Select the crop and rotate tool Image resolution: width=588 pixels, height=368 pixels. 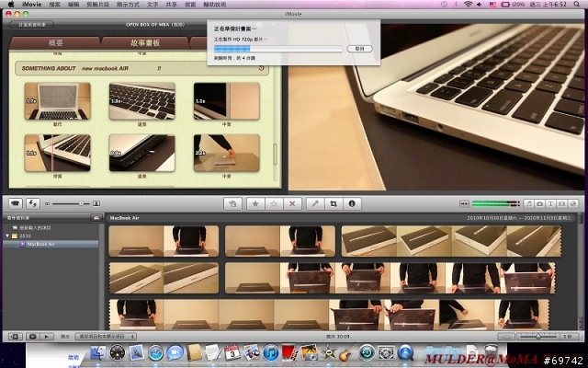coord(334,203)
